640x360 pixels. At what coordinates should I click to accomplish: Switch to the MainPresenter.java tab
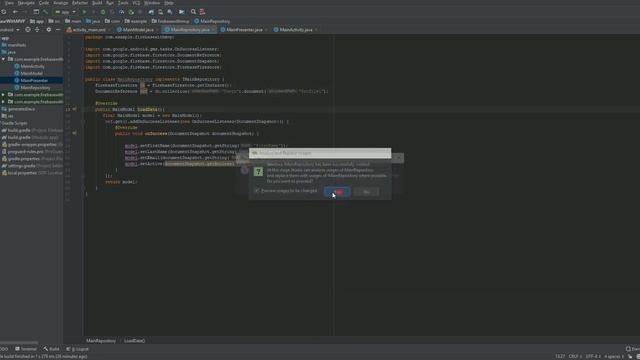coord(244,30)
